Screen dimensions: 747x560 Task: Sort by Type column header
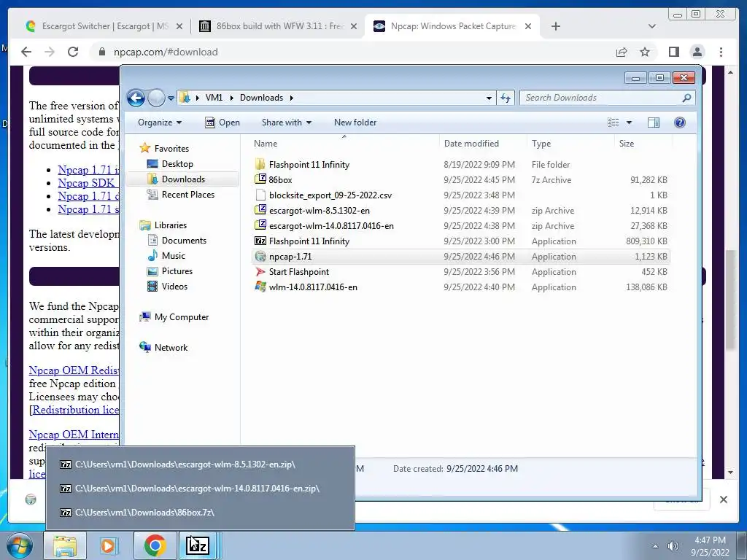(x=570, y=144)
